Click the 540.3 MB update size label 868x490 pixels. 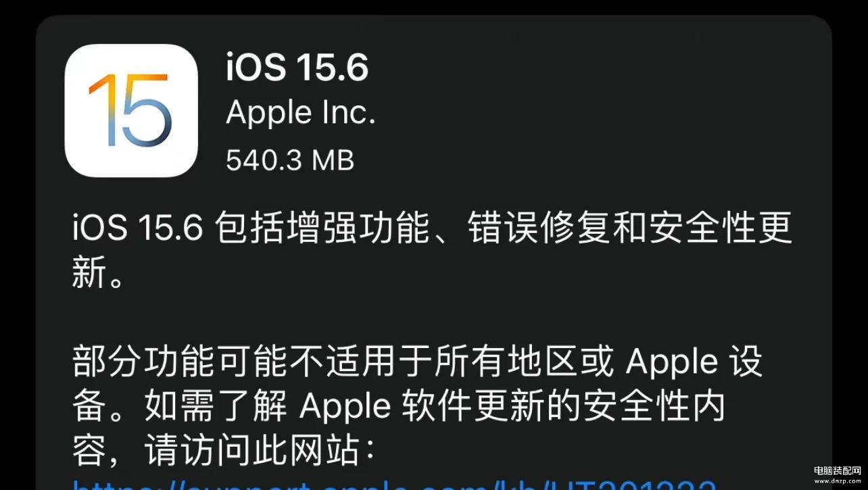point(290,160)
